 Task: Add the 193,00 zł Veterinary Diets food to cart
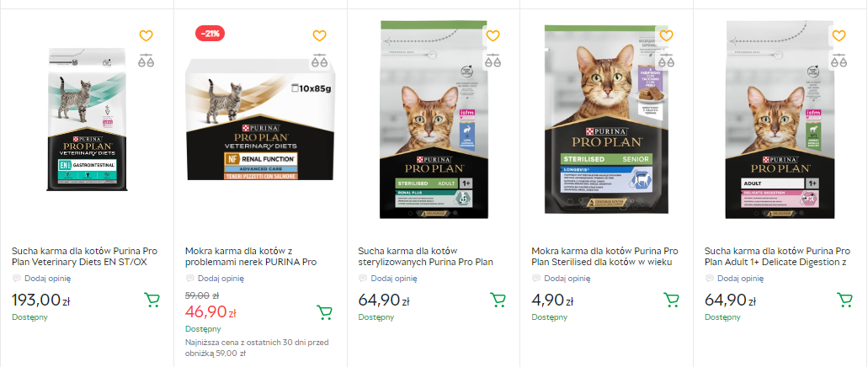[152, 300]
